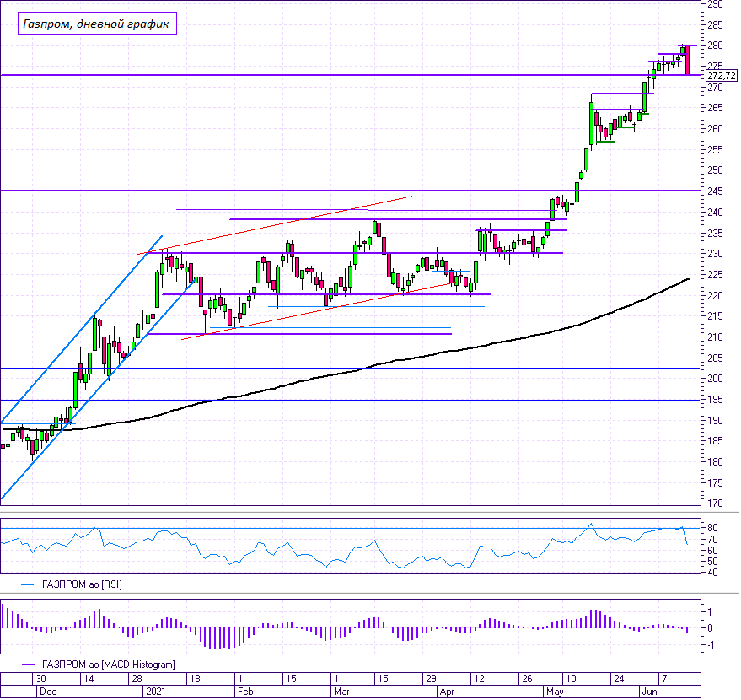Click the 245 price axis label
Viewport: 741px width, 700px height.
point(715,191)
